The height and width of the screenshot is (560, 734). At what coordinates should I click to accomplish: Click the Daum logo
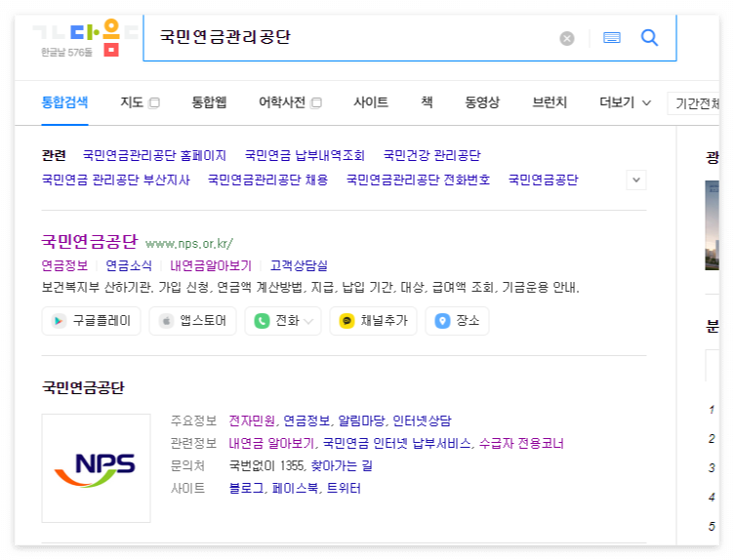pos(85,37)
